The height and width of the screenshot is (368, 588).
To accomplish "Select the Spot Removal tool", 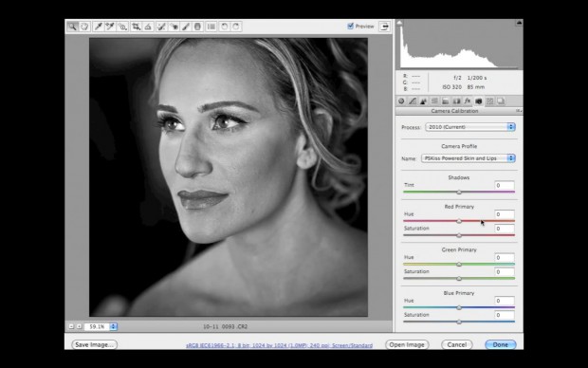I will (161, 27).
